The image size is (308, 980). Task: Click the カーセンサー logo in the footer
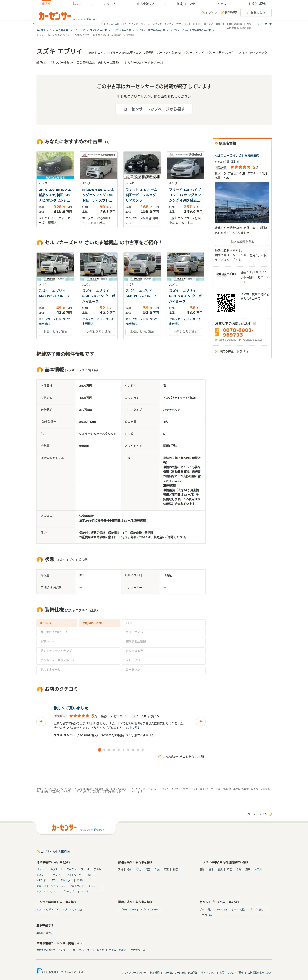click(x=64, y=827)
